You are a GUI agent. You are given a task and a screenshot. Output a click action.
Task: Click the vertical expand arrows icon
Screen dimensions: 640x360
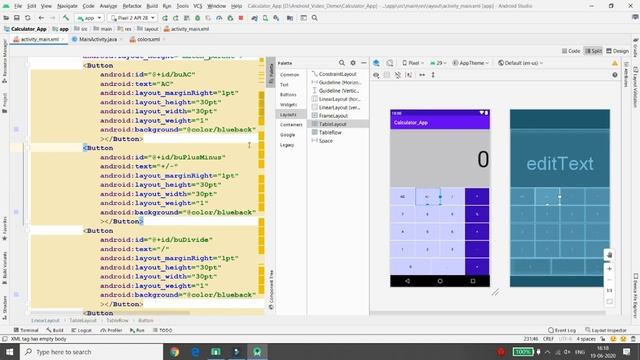[433, 75]
